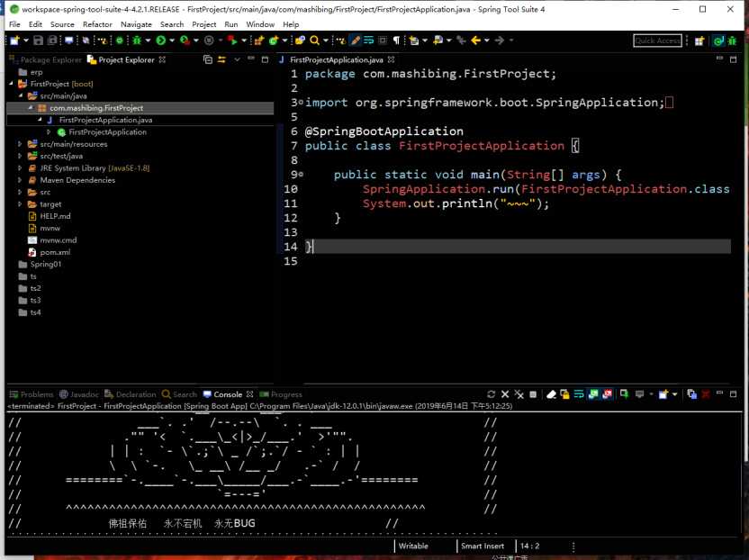Click the console Terminate stop icon
Screen dimensions: 749x560
[x=533, y=394]
